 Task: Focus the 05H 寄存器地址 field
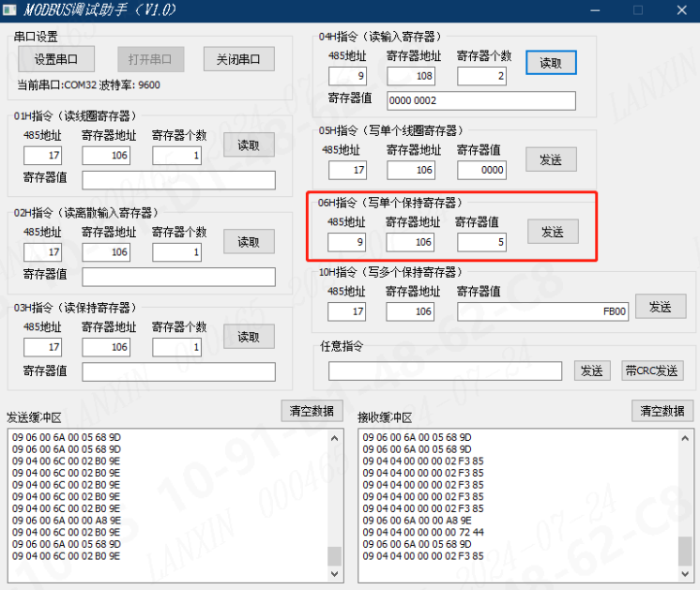click(411, 170)
